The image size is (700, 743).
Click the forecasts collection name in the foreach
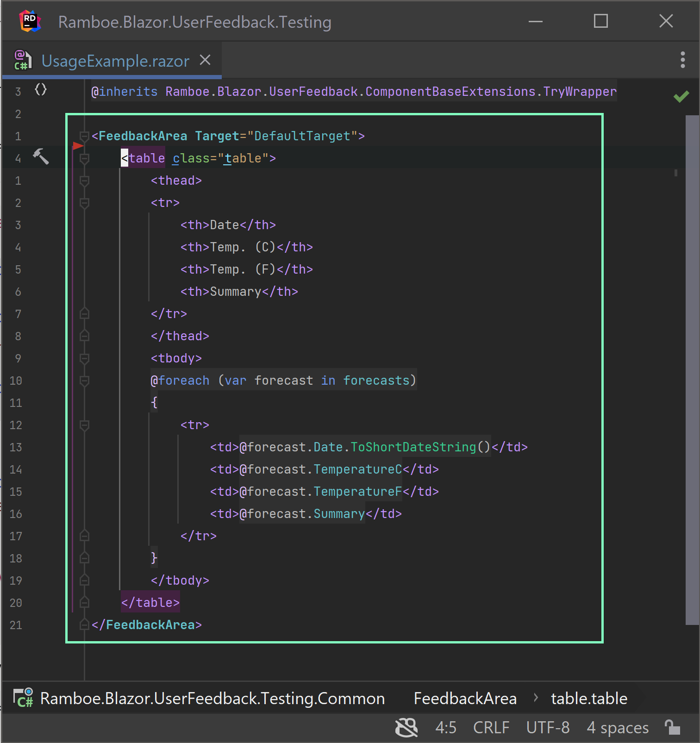376,381
